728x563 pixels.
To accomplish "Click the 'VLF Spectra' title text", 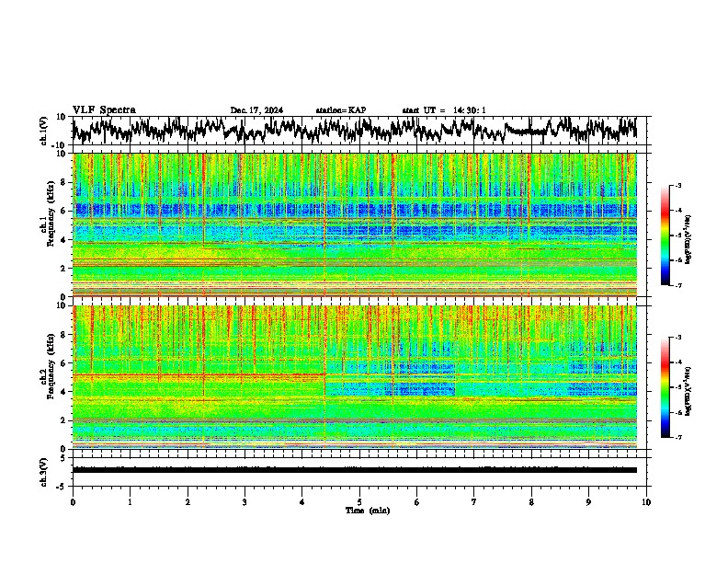I will 104,110.
